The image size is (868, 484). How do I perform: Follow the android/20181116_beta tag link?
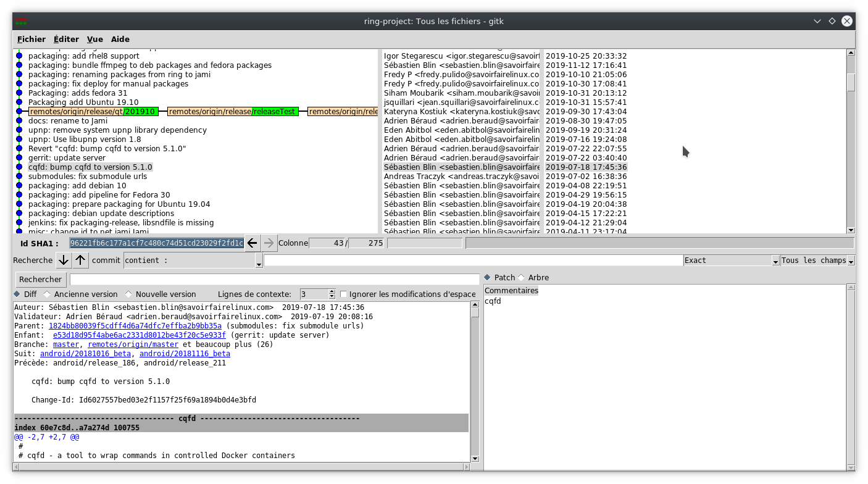coord(185,354)
